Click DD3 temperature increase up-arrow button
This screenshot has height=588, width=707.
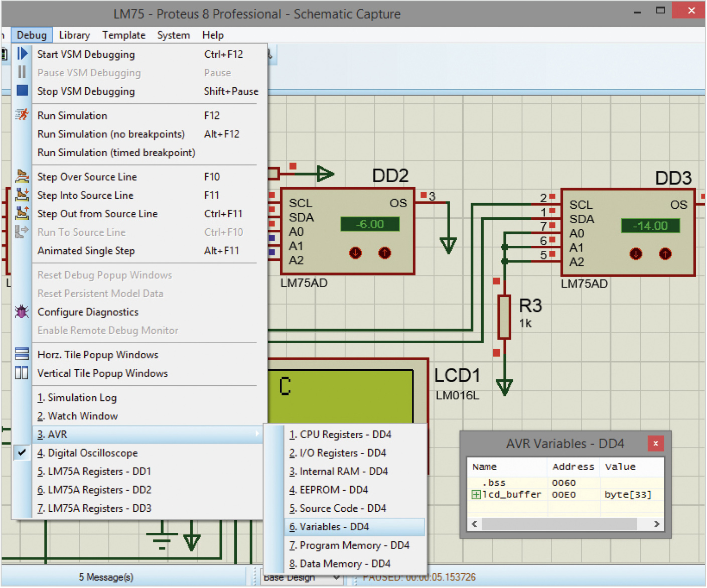point(665,254)
